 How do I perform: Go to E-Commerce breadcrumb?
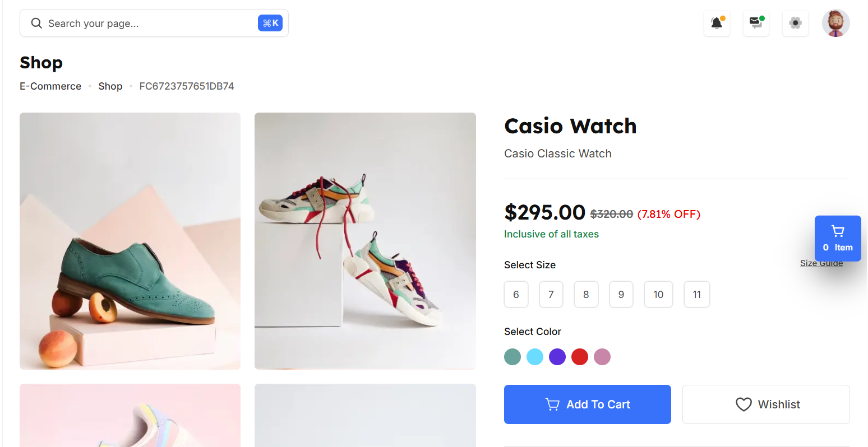coord(50,86)
